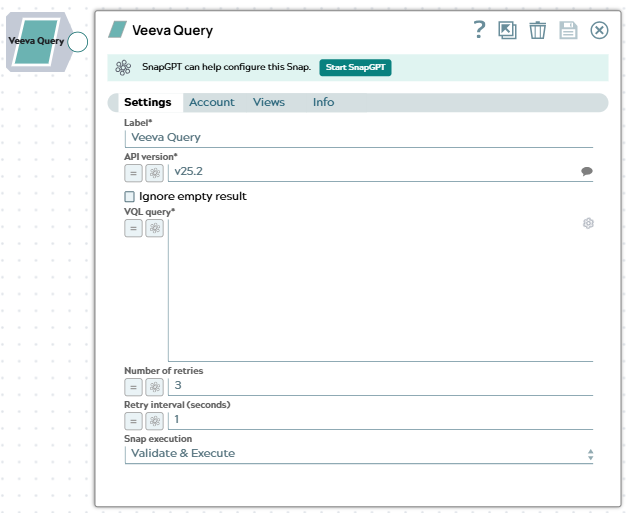Open the Views tab
630x513 pixels.
click(x=268, y=102)
